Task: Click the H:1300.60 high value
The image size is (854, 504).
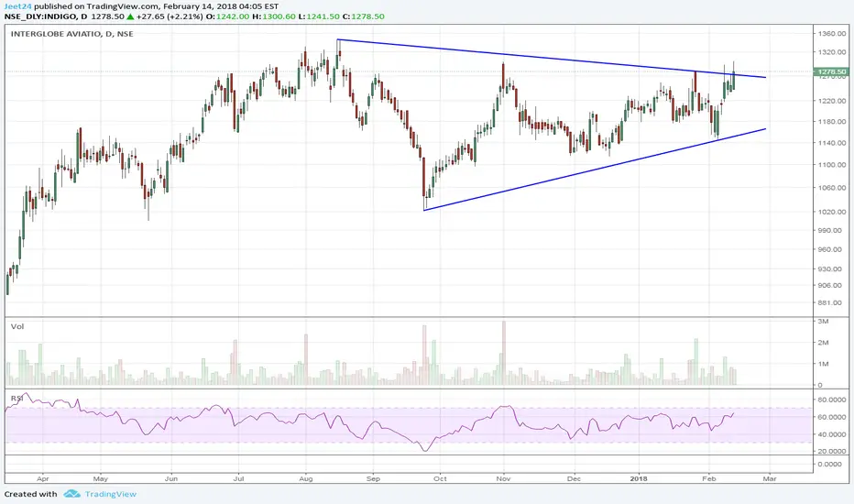Action: pyautogui.click(x=273, y=16)
